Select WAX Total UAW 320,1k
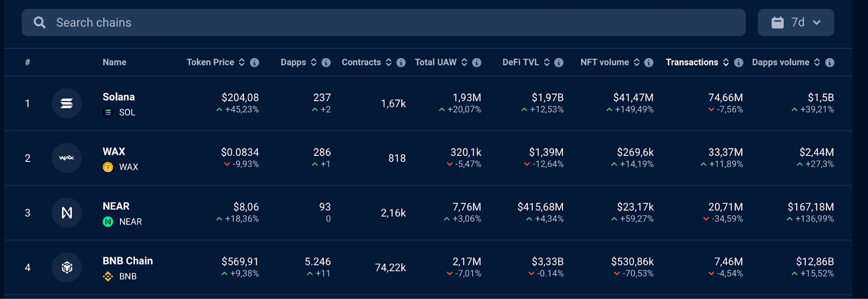Image resolution: width=868 pixels, height=299 pixels. [x=466, y=152]
